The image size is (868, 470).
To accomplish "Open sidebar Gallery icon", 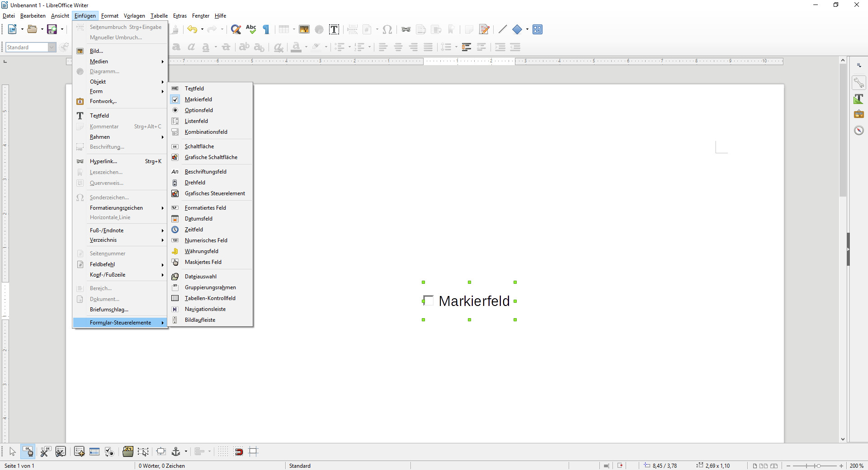I will click(x=859, y=114).
